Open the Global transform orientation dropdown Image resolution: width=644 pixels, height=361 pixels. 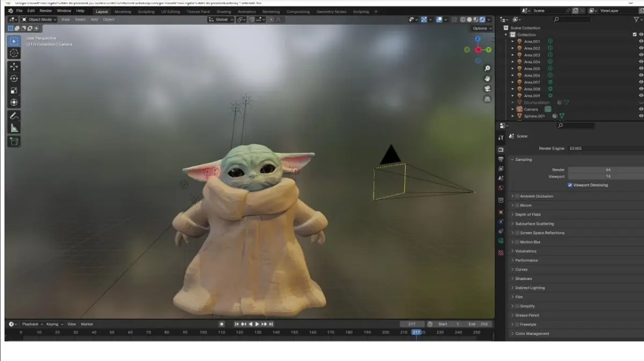pos(221,19)
